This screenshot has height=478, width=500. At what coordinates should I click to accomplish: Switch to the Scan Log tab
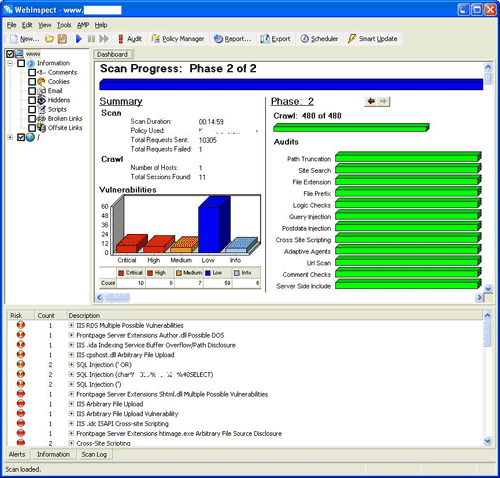[x=94, y=454]
